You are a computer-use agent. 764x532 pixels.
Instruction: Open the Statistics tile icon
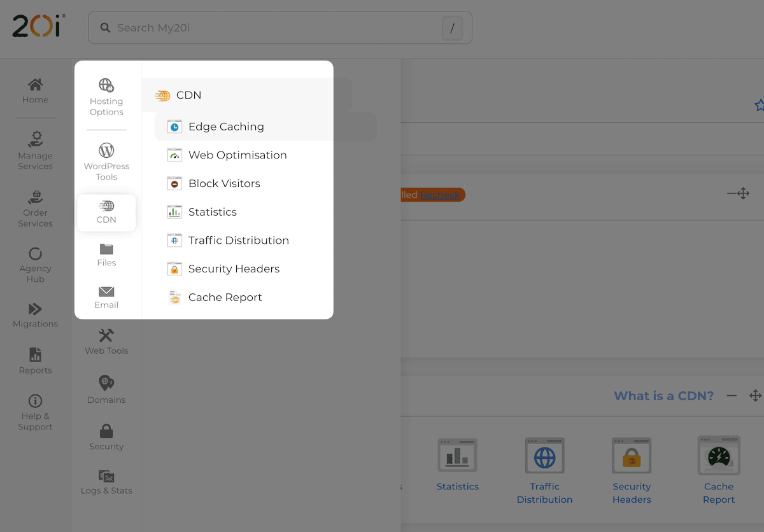(457, 455)
